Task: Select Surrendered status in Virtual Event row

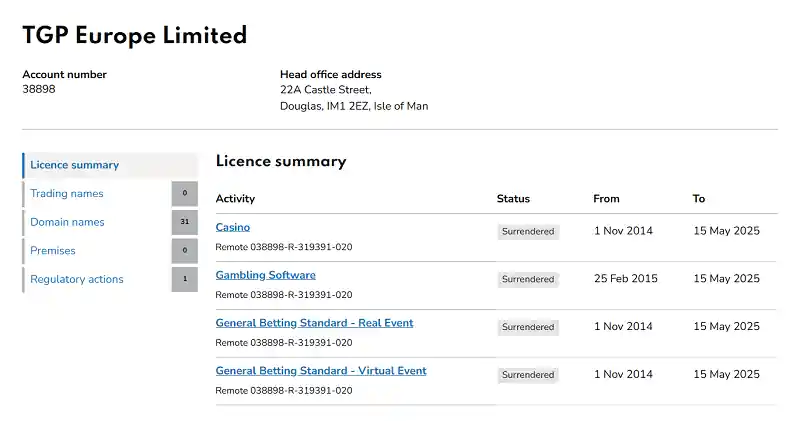Action: pos(528,375)
